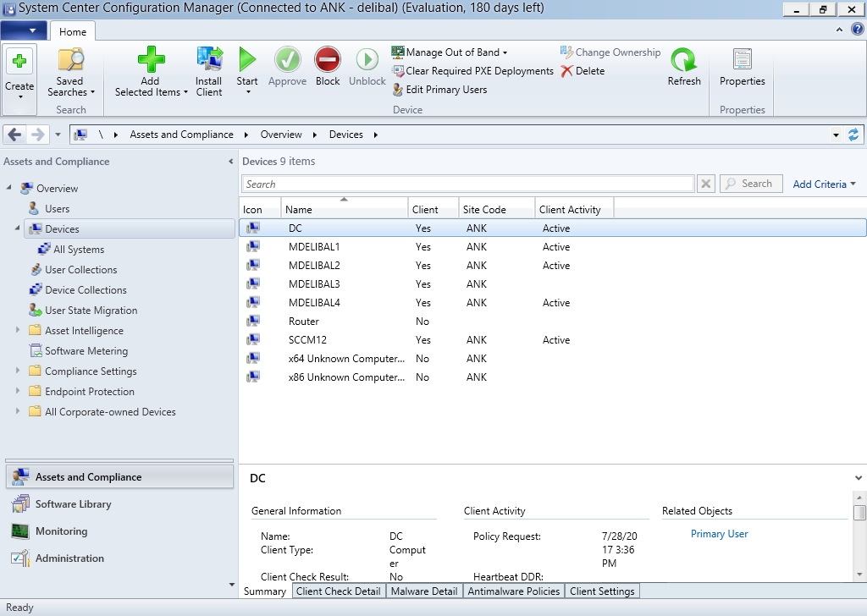Expand the Asset Intelligence folder

[x=18, y=331]
